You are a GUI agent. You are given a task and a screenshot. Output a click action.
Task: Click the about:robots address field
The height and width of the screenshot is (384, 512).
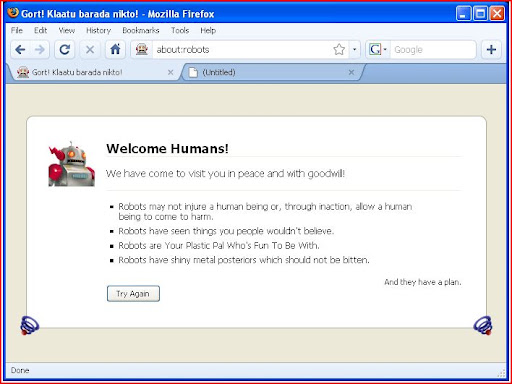[242, 50]
